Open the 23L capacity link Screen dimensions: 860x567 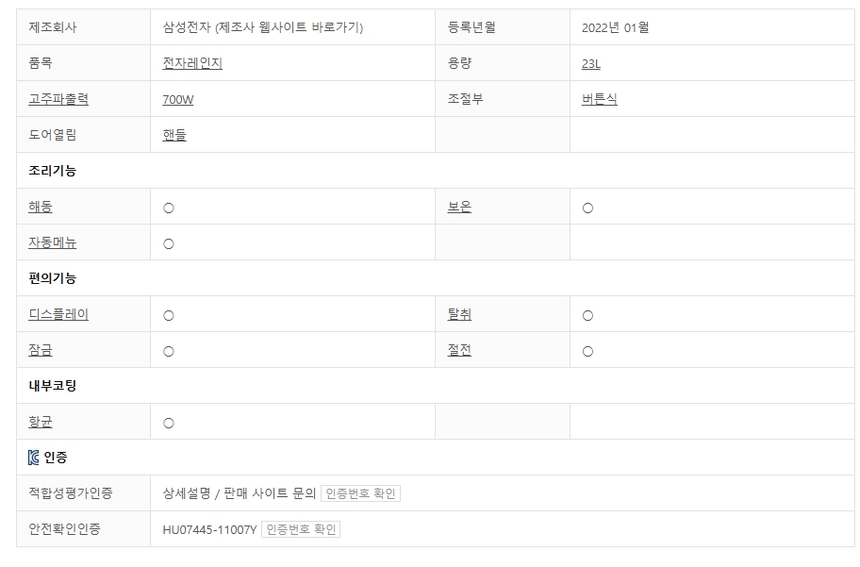(x=591, y=63)
